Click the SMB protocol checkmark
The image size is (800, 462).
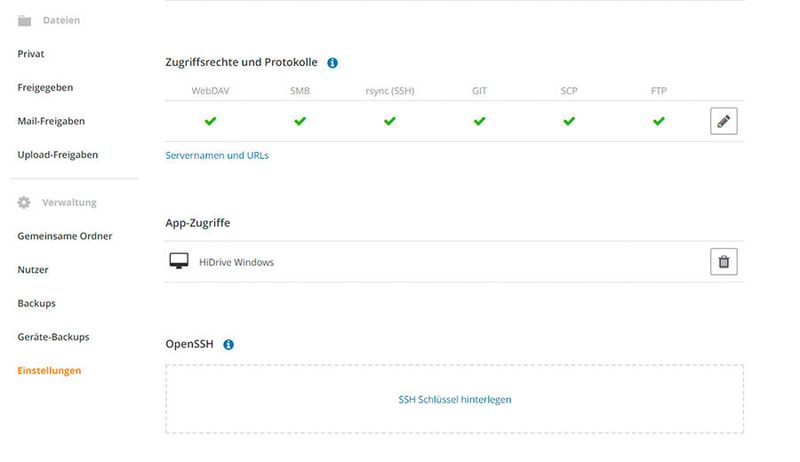coord(300,121)
